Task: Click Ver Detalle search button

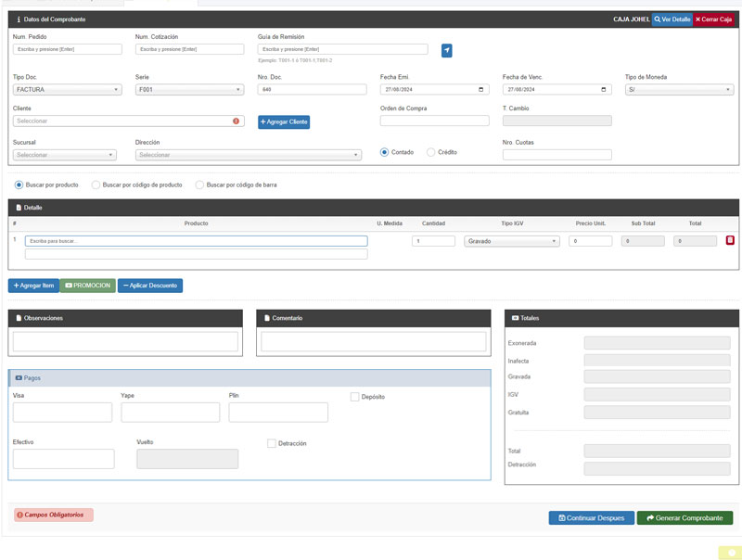Action: click(672, 19)
